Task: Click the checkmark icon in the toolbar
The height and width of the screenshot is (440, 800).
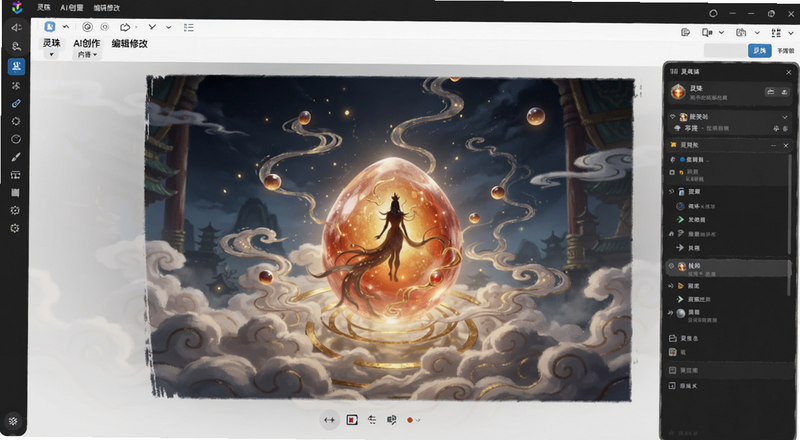Action: click(152, 27)
